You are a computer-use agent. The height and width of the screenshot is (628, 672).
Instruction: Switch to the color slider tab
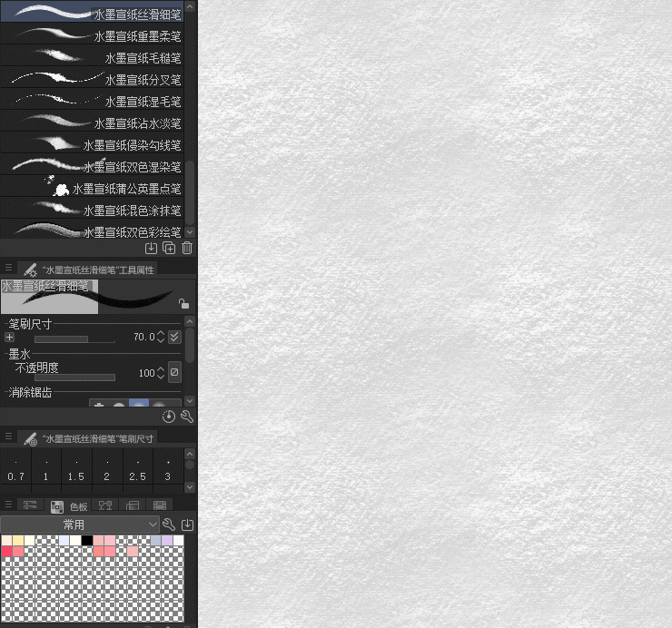pos(30,505)
